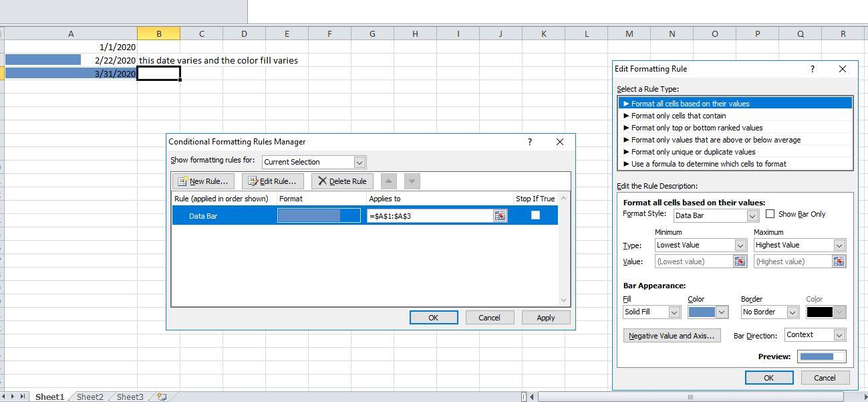
Task: Select cell containing 3/31/2020
Action: [x=71, y=74]
